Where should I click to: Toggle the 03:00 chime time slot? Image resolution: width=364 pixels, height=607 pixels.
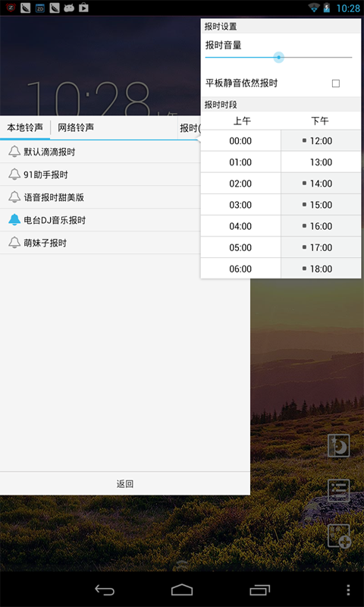coord(240,204)
